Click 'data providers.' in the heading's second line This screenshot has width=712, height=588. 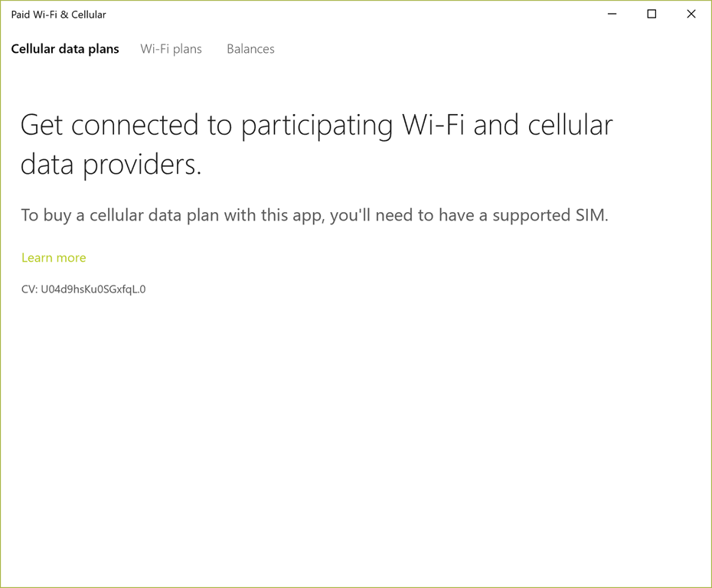(110, 164)
